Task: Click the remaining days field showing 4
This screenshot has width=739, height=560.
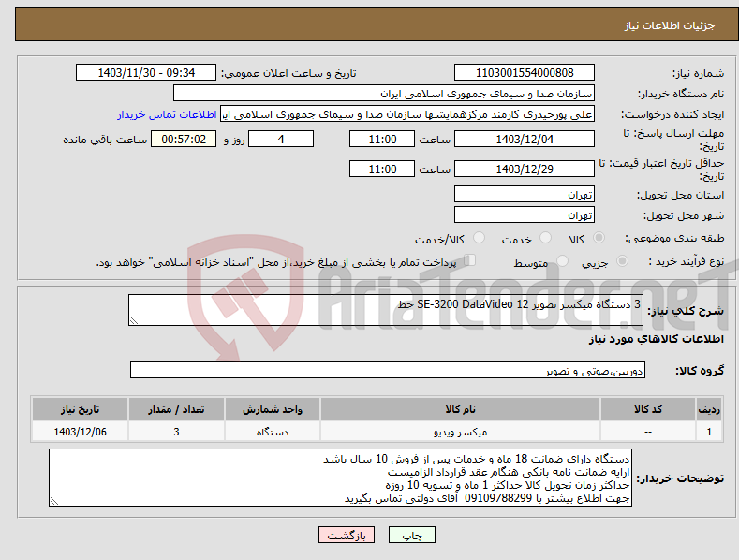Action: click(x=281, y=139)
